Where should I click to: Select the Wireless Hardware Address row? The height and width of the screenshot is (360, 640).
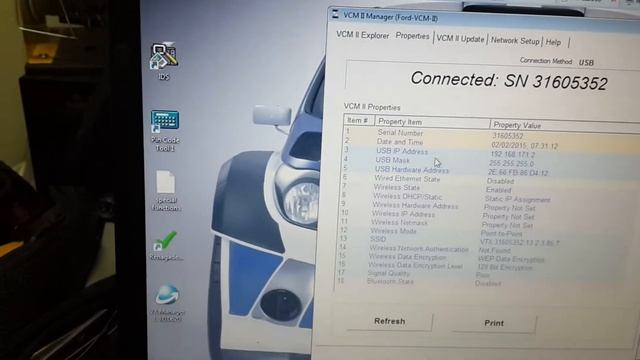pos(489,207)
